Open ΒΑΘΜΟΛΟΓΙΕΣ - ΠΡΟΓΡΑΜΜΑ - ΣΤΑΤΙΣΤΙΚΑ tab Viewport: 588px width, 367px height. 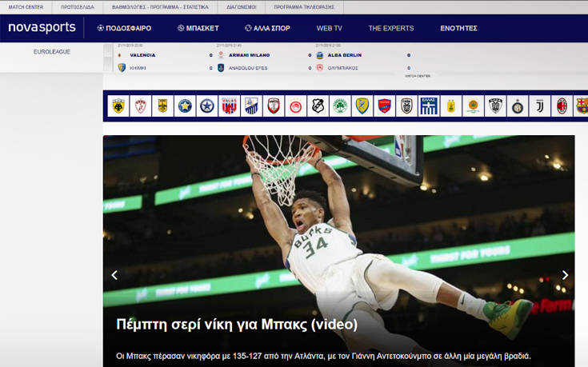pos(160,7)
